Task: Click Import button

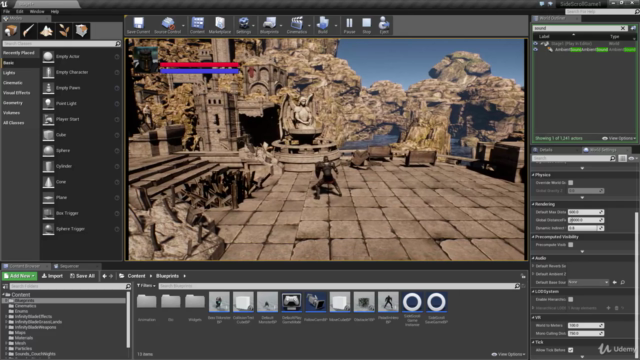Action: 52,276
